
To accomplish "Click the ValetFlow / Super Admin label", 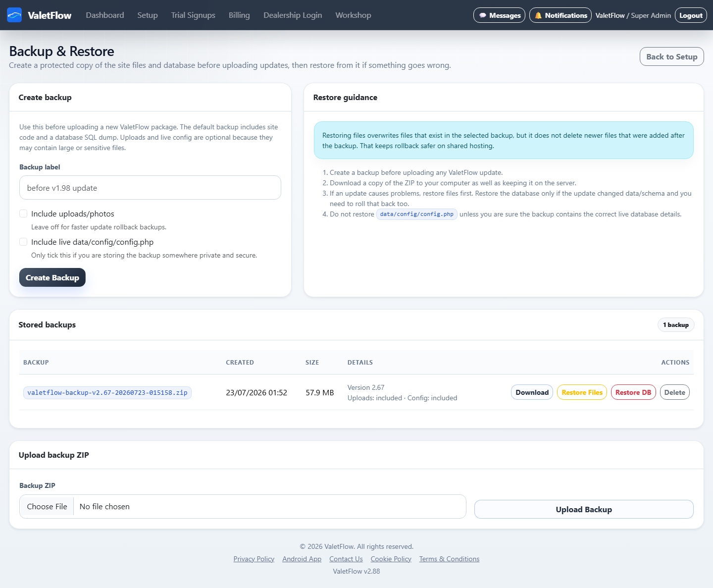I will coord(633,15).
